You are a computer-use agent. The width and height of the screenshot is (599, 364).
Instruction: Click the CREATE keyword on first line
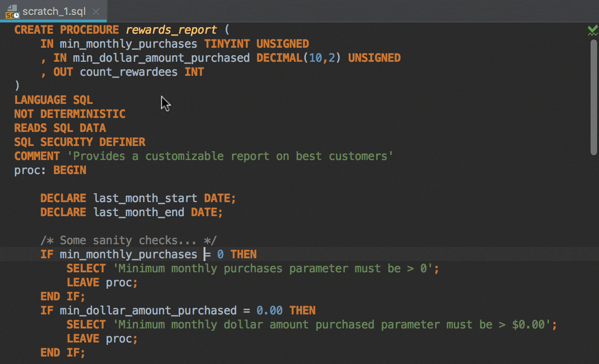(34, 30)
